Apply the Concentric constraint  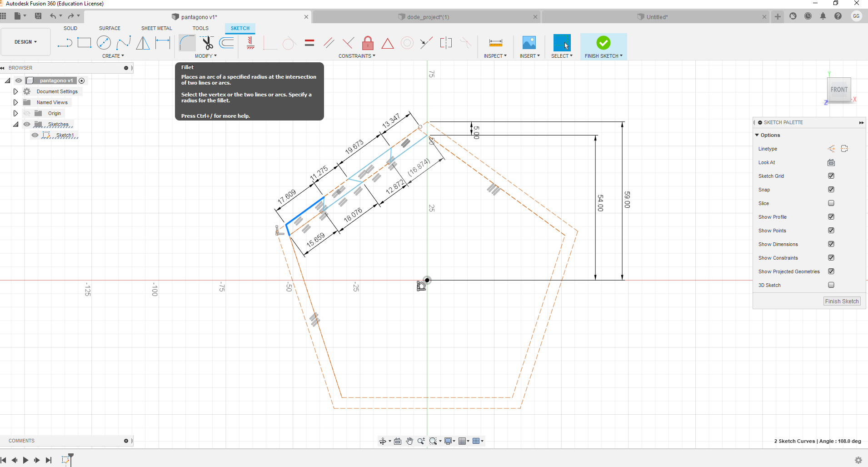407,43
